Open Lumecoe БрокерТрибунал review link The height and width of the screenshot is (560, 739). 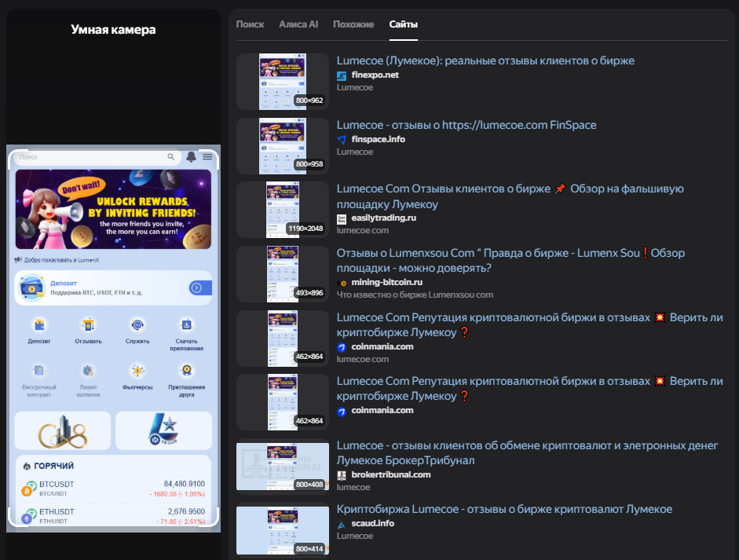(x=527, y=452)
